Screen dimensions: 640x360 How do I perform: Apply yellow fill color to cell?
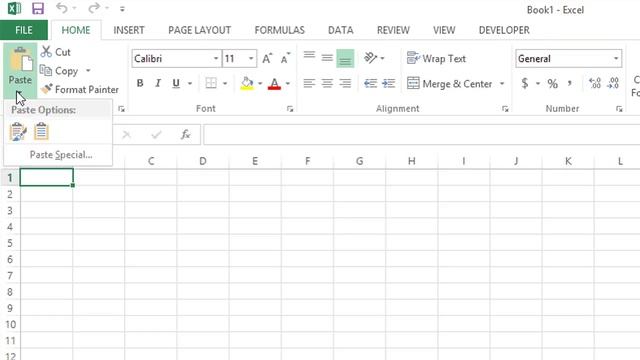[247, 83]
